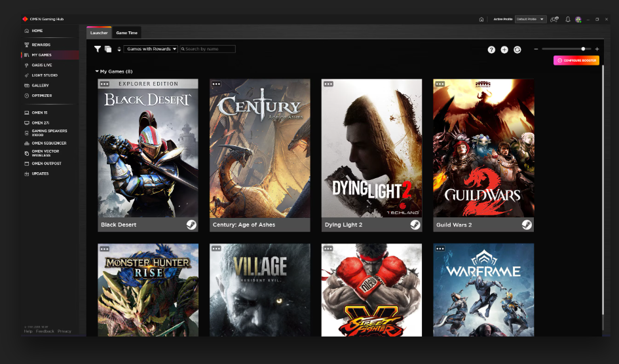This screenshot has height=364, width=619.
Task: Open Light Studio
Action: click(41, 75)
